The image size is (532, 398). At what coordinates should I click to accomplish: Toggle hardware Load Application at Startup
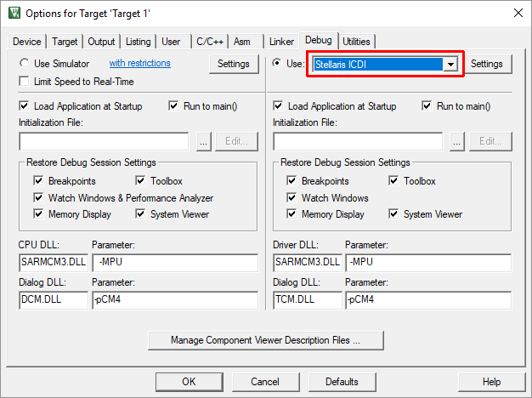pos(278,106)
